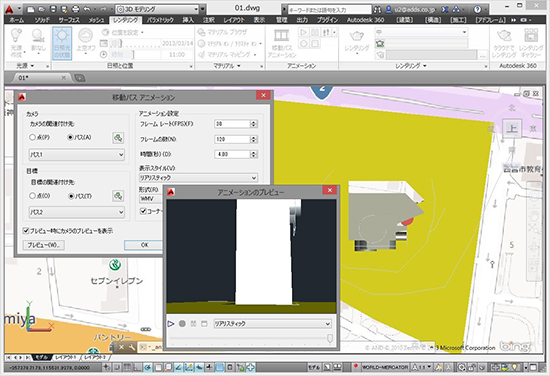
Task: Open the annotation scale 1:1 dropdown
Action: (422, 367)
